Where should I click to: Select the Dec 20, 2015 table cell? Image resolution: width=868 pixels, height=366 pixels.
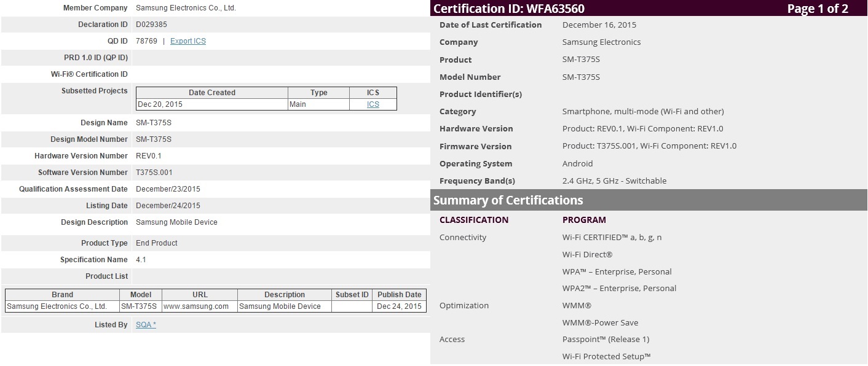pos(212,104)
